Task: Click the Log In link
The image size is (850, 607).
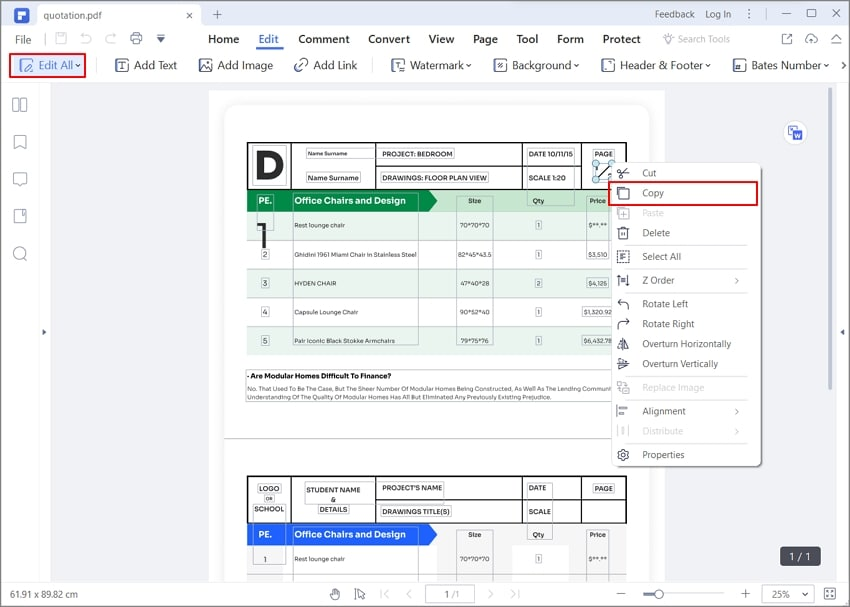Action: point(719,14)
